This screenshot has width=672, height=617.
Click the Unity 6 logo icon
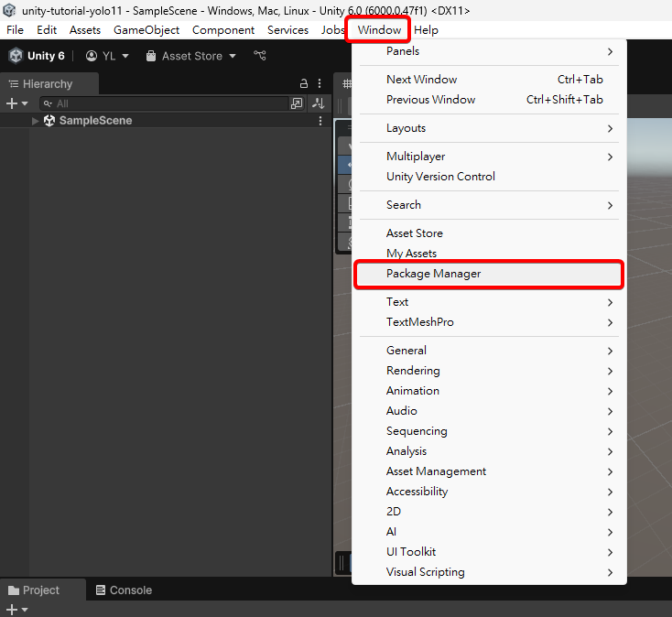16,56
